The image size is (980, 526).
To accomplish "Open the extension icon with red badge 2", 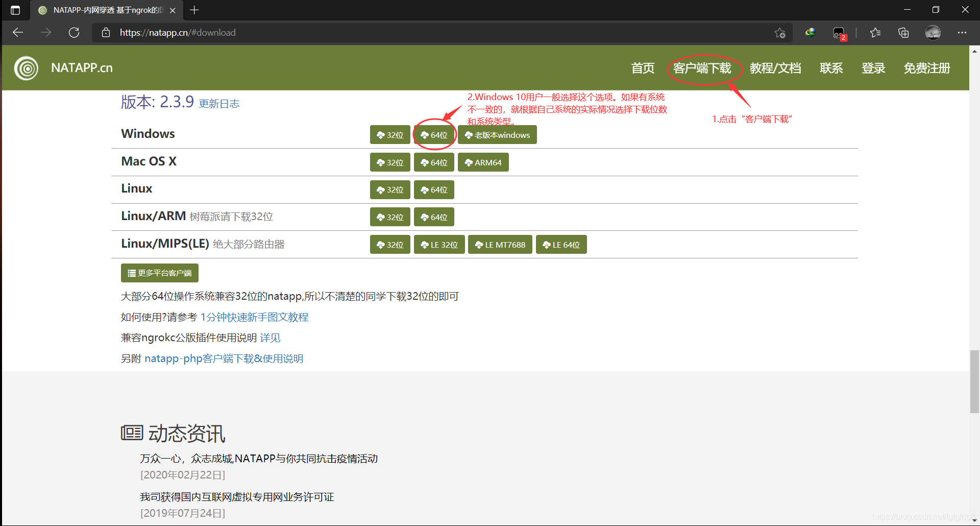I will tap(839, 34).
